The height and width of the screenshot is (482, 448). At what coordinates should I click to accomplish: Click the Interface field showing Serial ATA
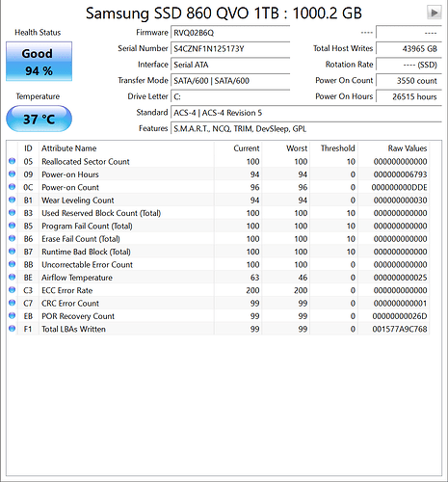point(230,65)
